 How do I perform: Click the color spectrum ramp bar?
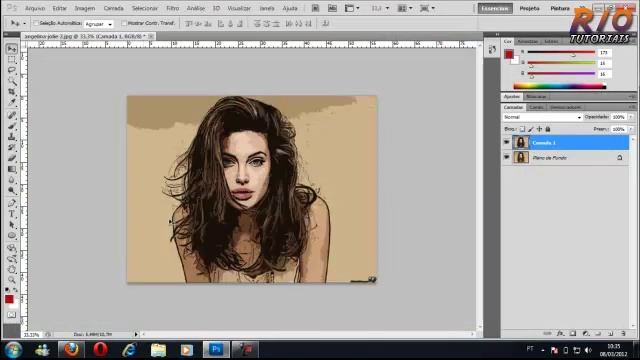click(560, 86)
